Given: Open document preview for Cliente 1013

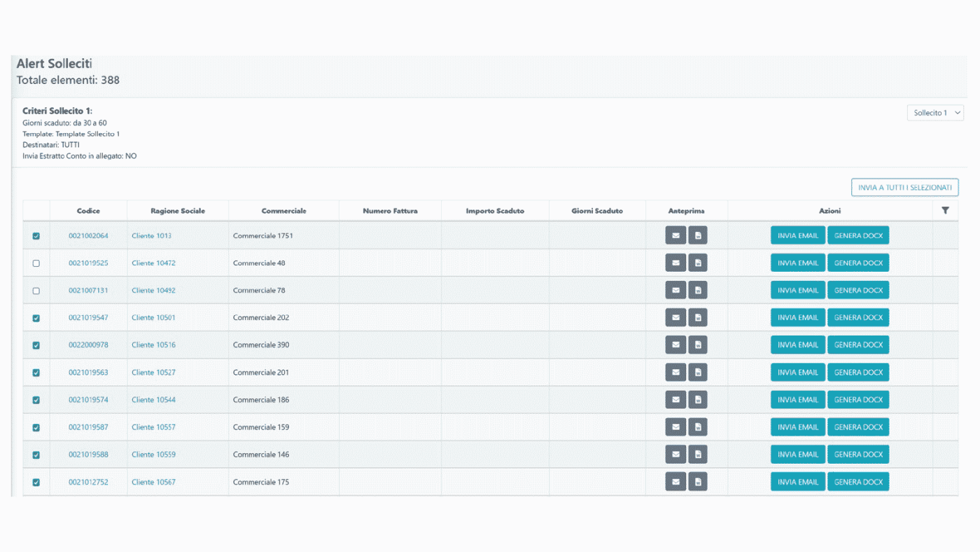Looking at the screenshot, I should [698, 235].
